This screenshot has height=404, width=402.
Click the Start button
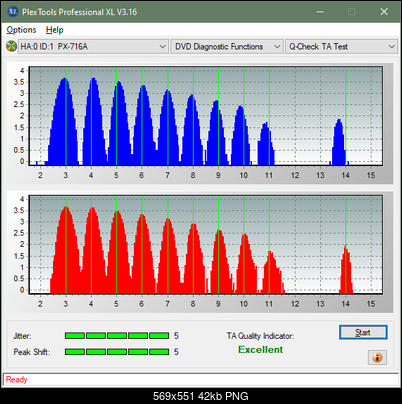point(363,332)
